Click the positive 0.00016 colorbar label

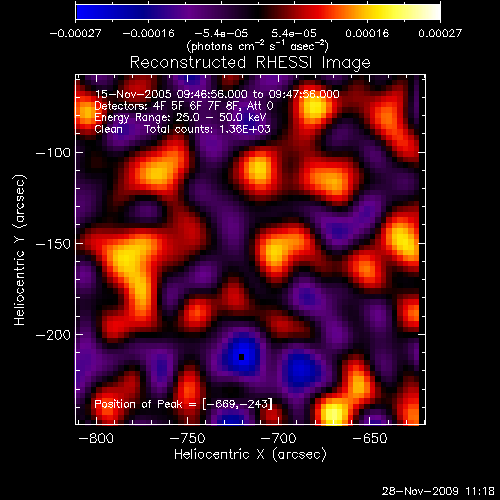pos(367,33)
